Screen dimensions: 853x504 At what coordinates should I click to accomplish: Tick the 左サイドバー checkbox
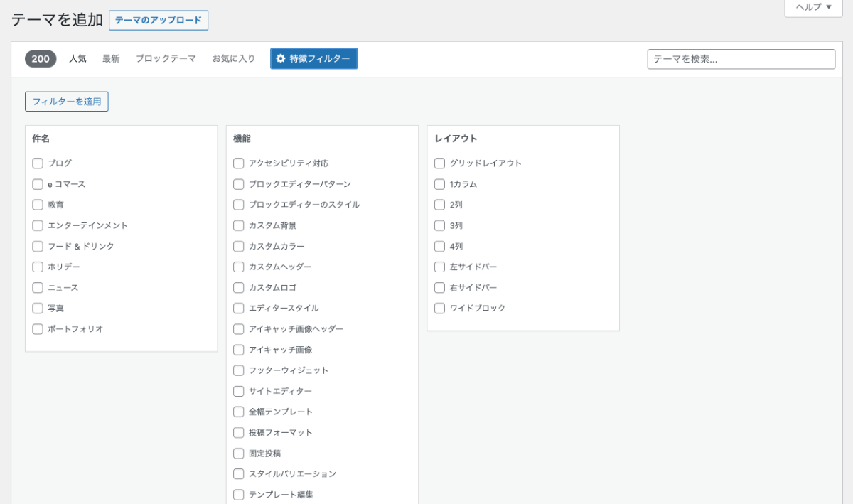point(440,267)
